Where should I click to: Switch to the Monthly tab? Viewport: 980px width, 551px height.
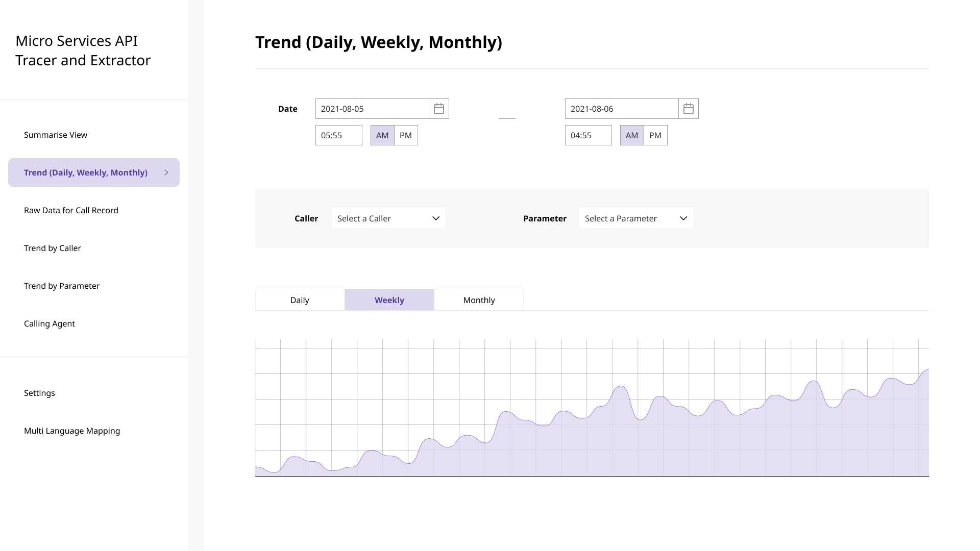click(x=479, y=300)
